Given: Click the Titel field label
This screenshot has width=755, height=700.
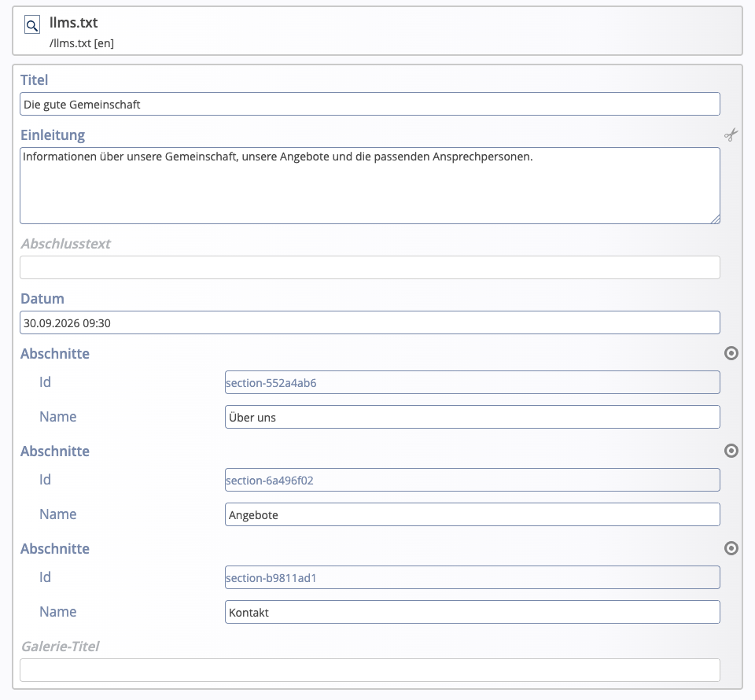Looking at the screenshot, I should coord(34,80).
